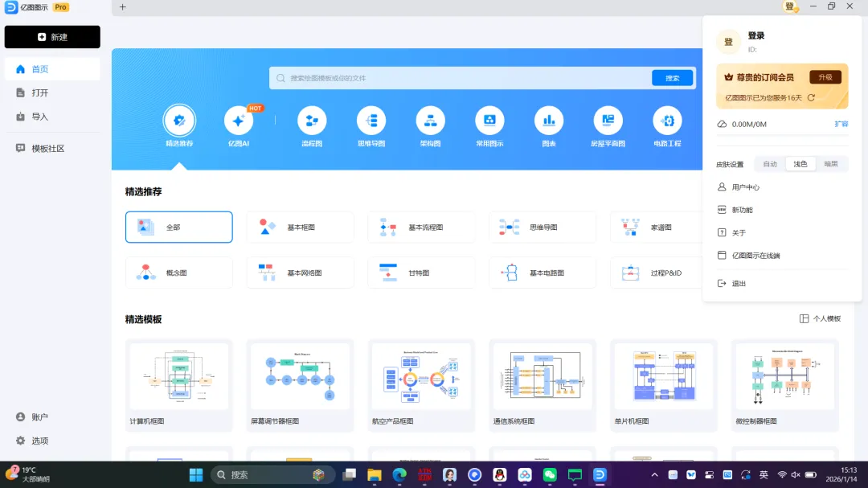Click the 新建 button

click(52, 37)
